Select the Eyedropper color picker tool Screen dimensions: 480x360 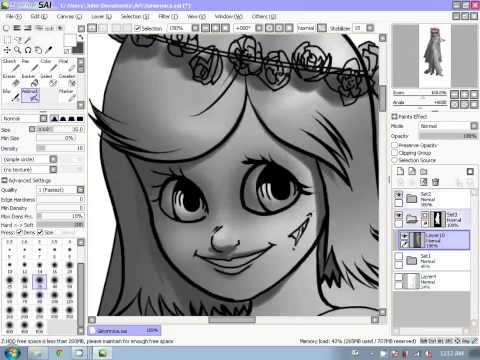[x=49, y=50]
